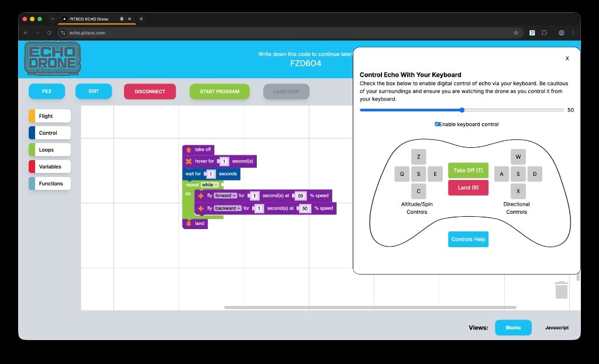Open the forward direction dropdown
The width and height of the screenshot is (599, 364).
click(225, 196)
